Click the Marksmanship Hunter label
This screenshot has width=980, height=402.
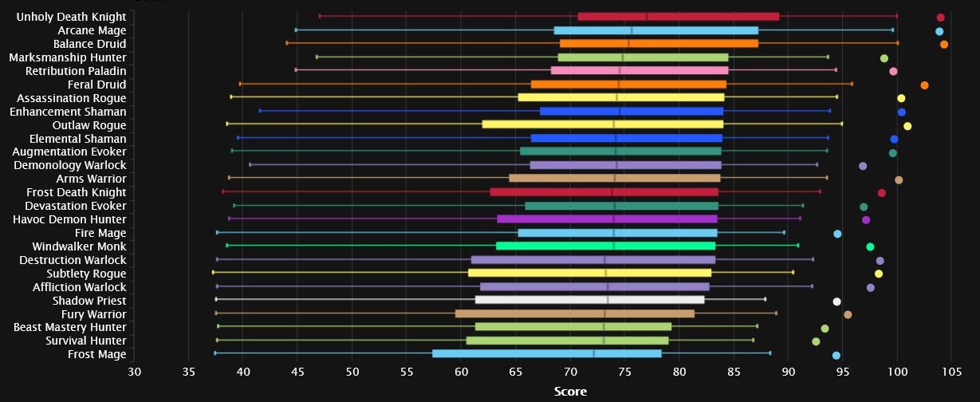pyautogui.click(x=68, y=57)
